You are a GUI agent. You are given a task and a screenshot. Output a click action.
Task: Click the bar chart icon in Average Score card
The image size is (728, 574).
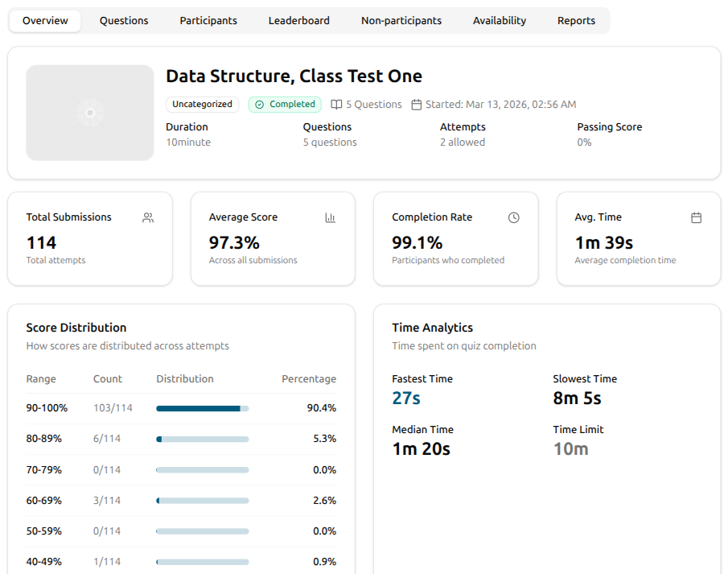click(x=330, y=217)
